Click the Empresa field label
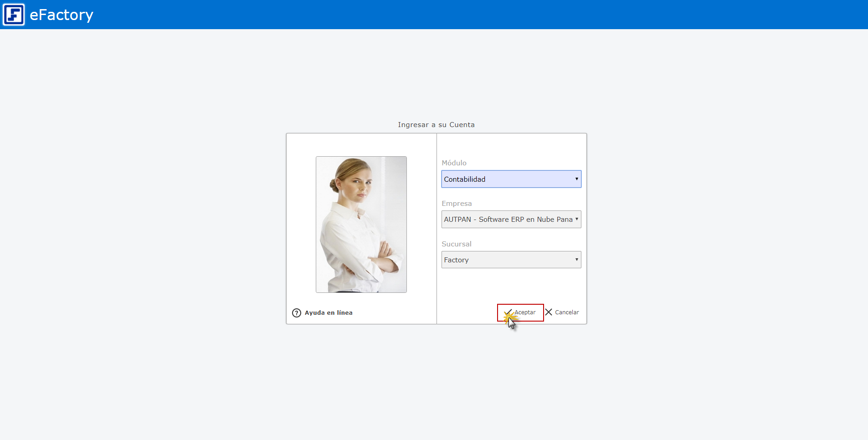The image size is (868, 440). pyautogui.click(x=457, y=204)
